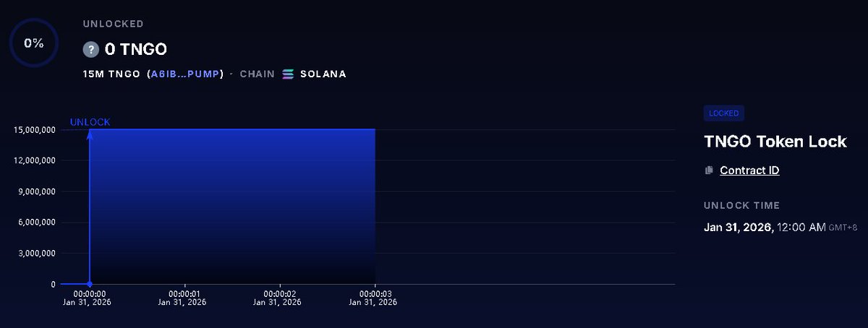Open the A6iB...PUMP token address link
Image resolution: width=868 pixels, height=328 pixels.
click(x=187, y=74)
